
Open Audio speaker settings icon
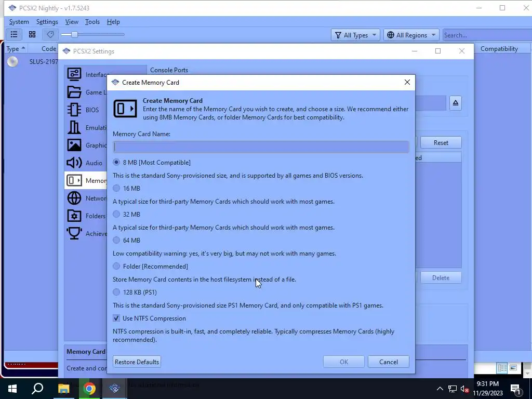click(74, 163)
